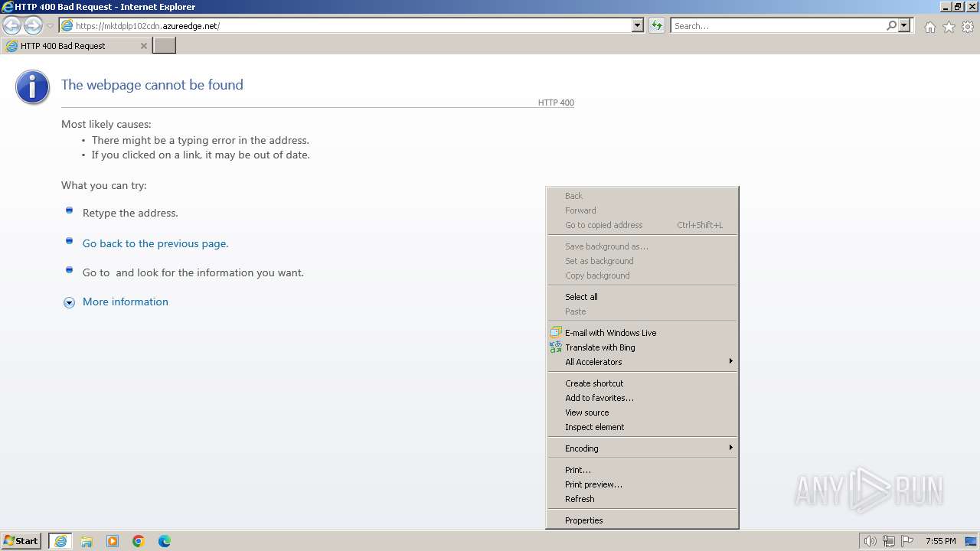
Task: Open Properties from the context menu
Action: [642, 520]
